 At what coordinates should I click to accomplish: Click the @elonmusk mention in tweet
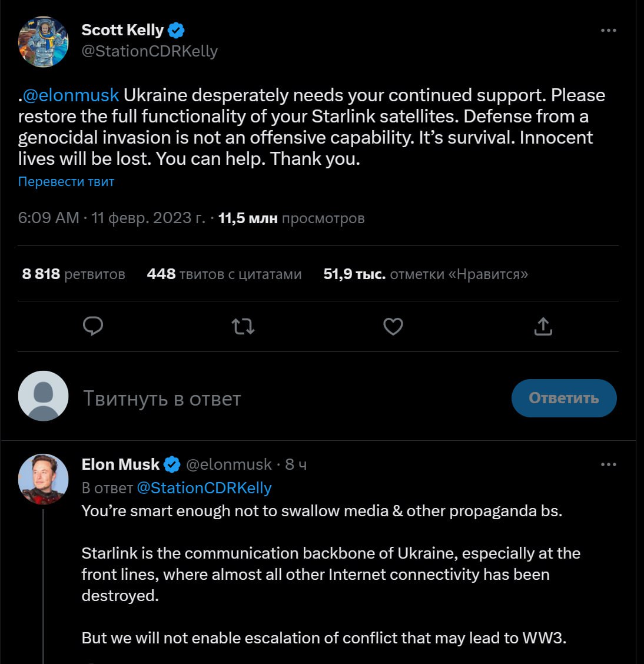pos(71,95)
